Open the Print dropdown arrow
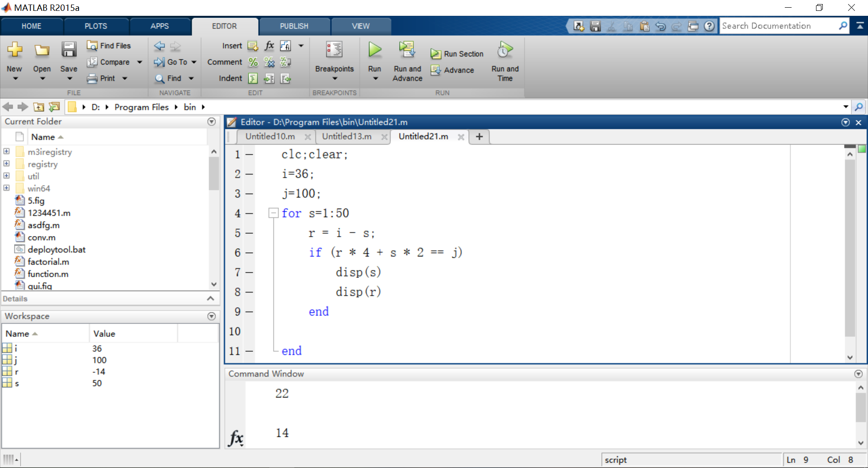Viewport: 868px width, 468px height. [x=125, y=78]
